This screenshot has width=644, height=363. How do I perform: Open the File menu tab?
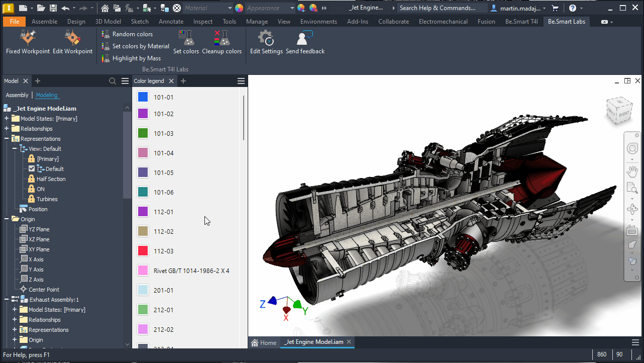tap(14, 22)
